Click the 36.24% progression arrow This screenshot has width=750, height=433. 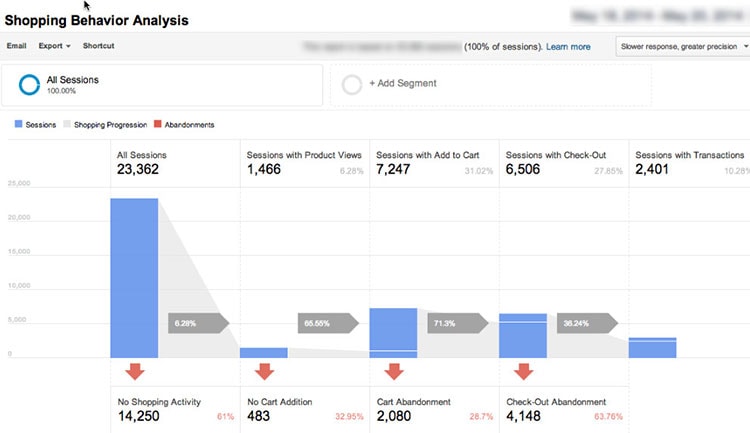(x=586, y=323)
